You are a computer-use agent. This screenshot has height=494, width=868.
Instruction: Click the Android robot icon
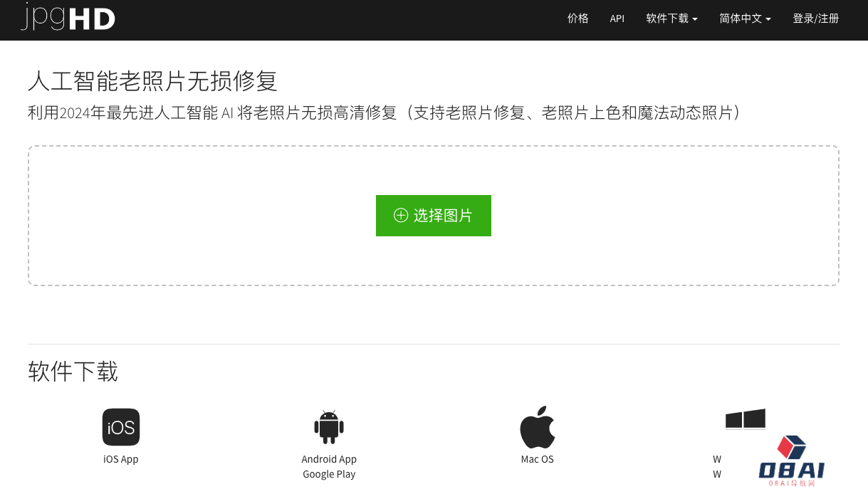point(329,427)
